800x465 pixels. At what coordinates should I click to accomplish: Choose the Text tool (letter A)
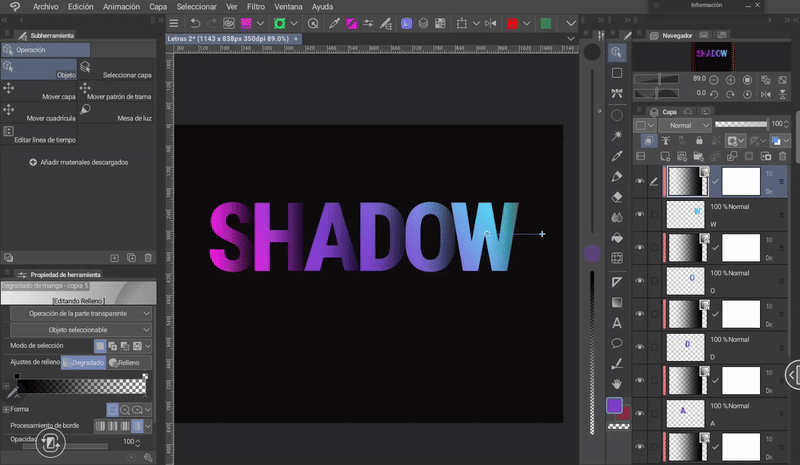click(x=617, y=322)
